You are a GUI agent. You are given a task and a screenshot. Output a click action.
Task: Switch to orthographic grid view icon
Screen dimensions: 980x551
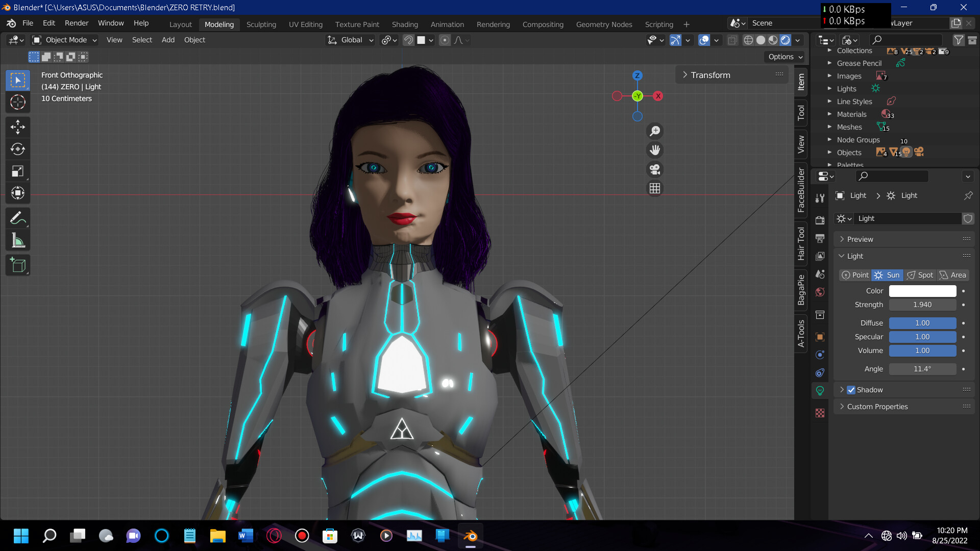tap(655, 189)
